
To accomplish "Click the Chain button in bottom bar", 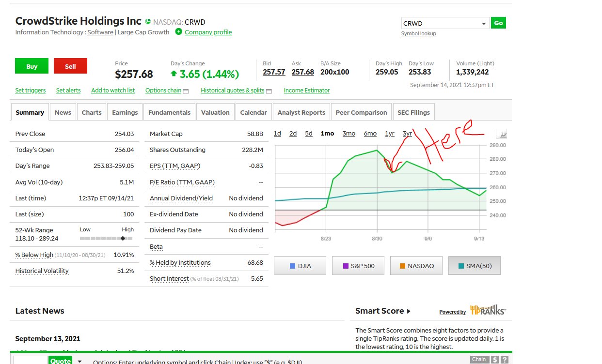I will click(479, 359).
